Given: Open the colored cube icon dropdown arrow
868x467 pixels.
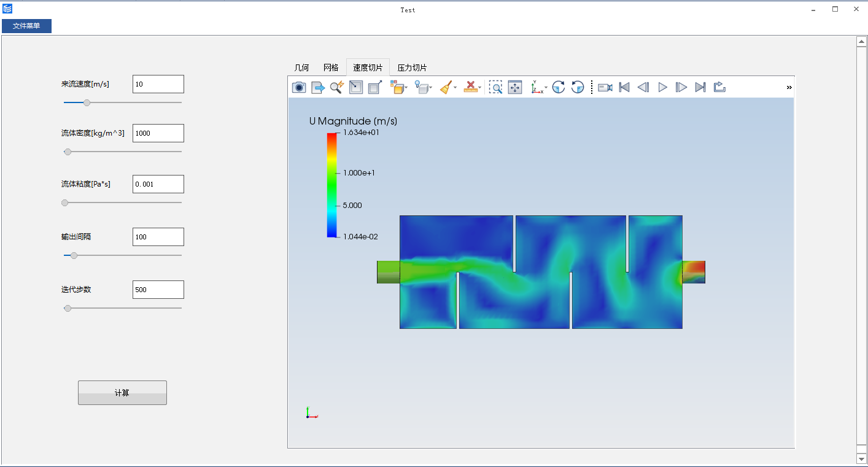Looking at the screenshot, I should [x=406, y=88].
